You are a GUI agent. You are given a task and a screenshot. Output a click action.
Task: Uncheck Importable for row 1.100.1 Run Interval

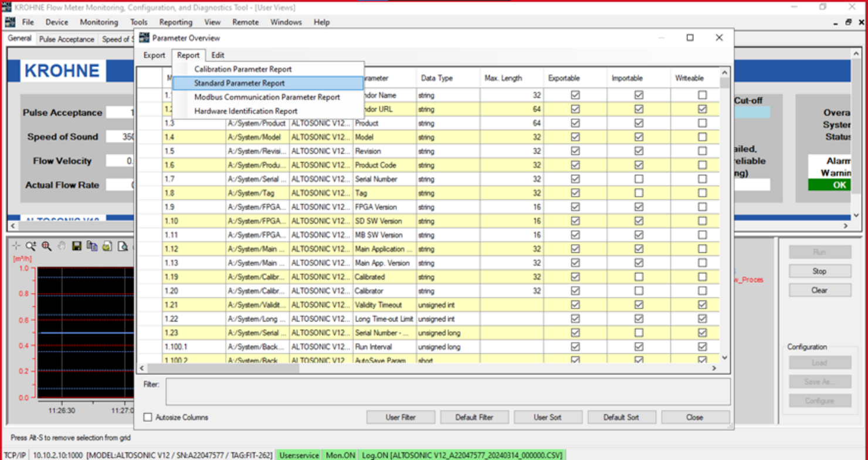(x=639, y=347)
